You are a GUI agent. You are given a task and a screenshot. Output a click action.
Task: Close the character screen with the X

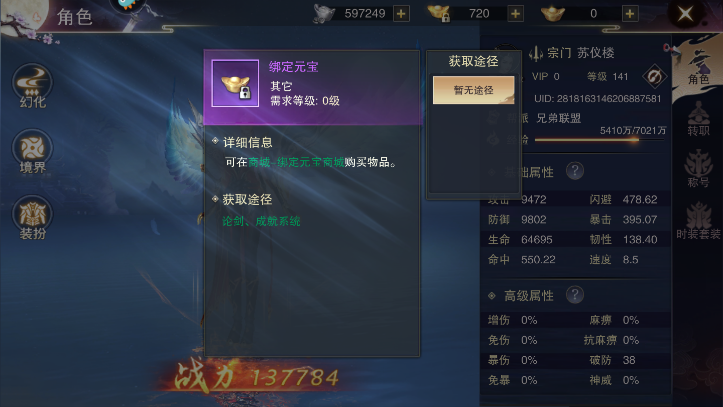[x=686, y=13]
